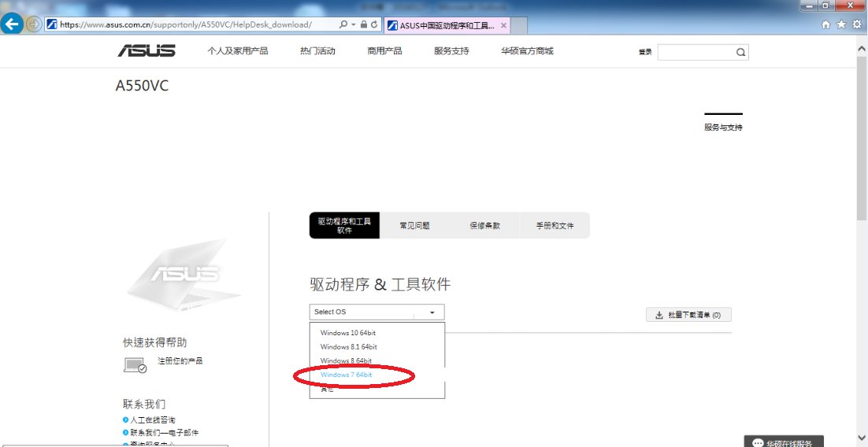The image size is (868, 447).
Task: Open a new blank browser tab
Action: click(519, 25)
